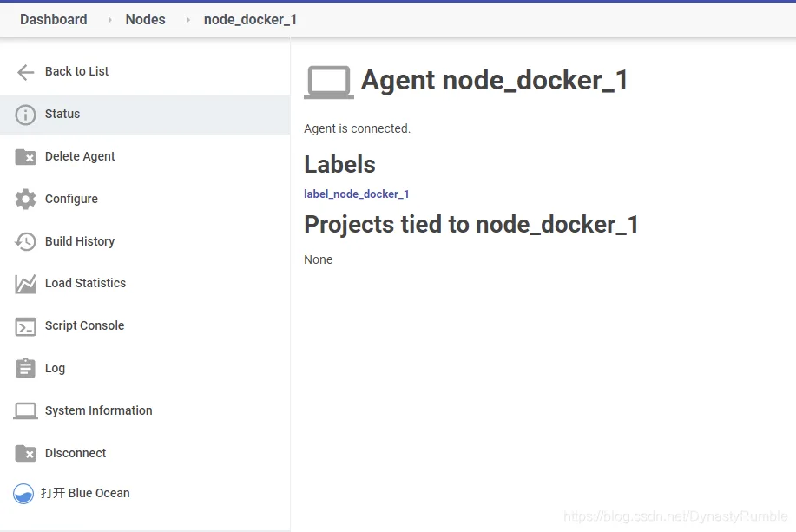Screen dimensions: 796x532
Task: Select the Script Console text link
Action: (84, 325)
